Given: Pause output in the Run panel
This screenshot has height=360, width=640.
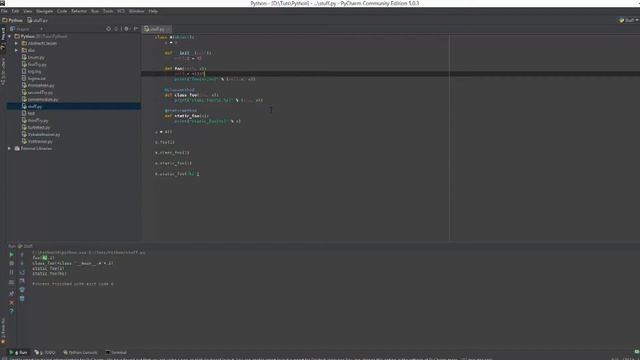Looking at the screenshot, I should [x=11, y=272].
